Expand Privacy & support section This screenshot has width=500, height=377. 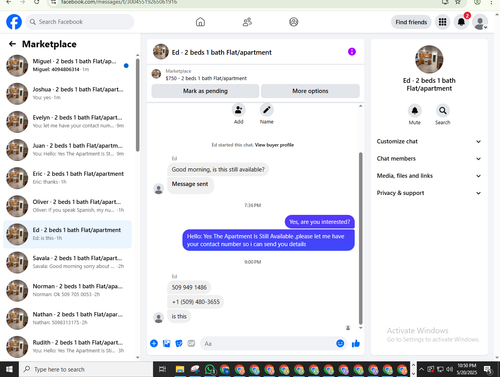click(x=429, y=193)
